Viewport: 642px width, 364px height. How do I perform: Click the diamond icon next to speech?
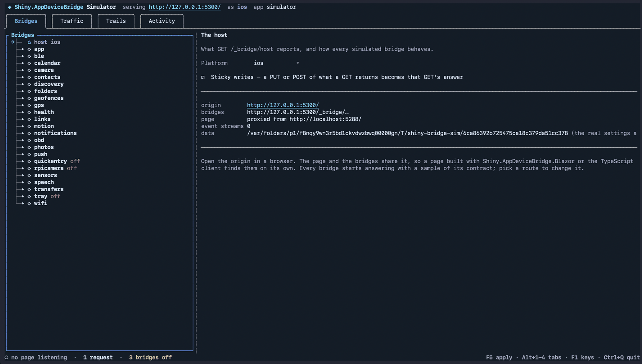click(x=29, y=182)
